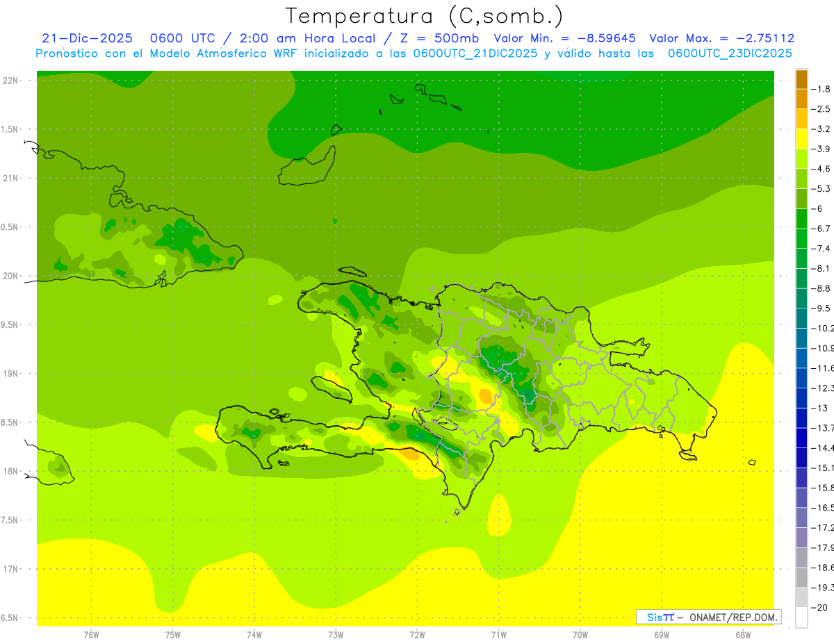Pick the white legend swatch below -20
The width and height of the screenshot is (834, 644).
[x=801, y=618]
